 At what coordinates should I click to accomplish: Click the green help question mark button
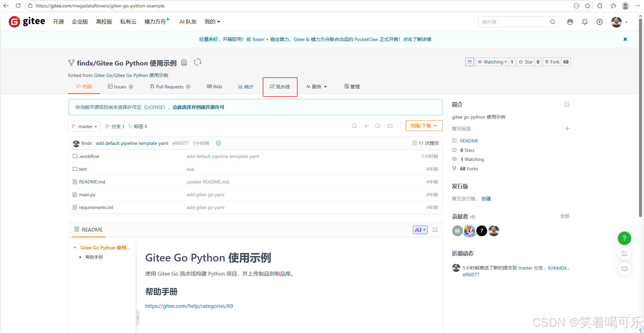pyautogui.click(x=625, y=238)
